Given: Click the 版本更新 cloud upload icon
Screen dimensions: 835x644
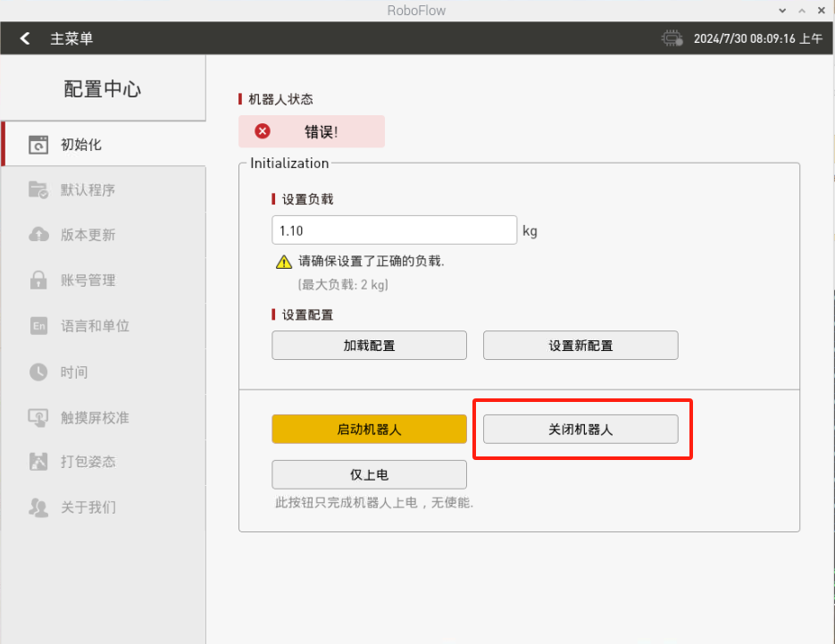Looking at the screenshot, I should [38, 235].
